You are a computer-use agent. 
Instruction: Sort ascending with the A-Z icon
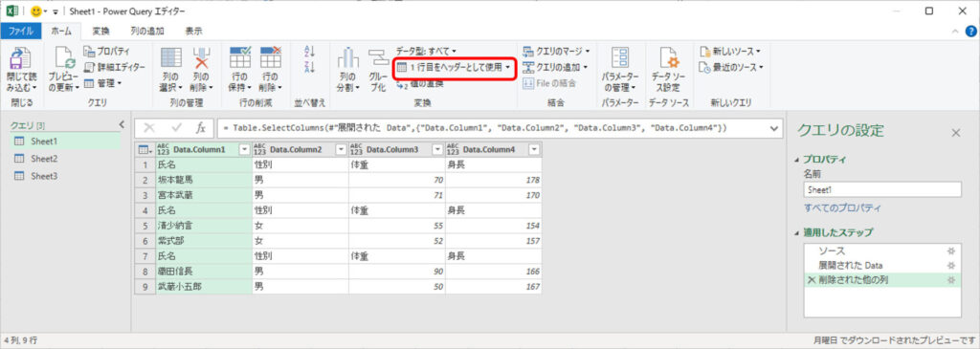click(309, 52)
